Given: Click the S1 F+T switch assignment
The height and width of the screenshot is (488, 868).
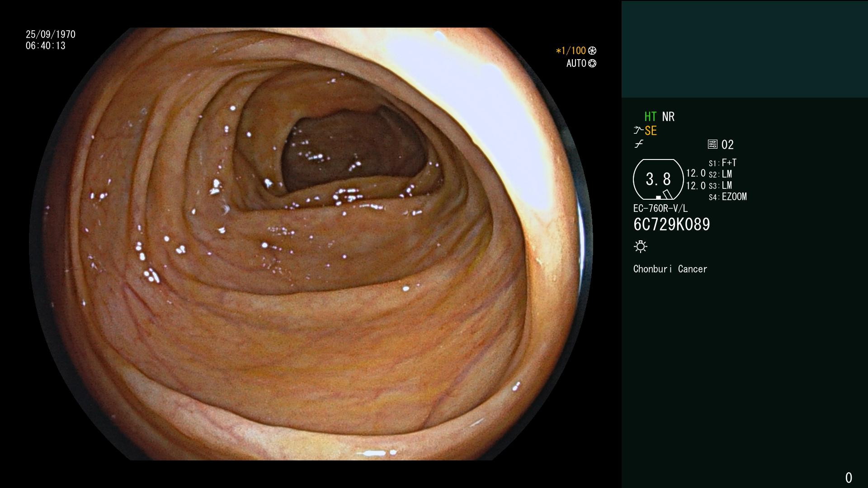Looking at the screenshot, I should point(722,163).
